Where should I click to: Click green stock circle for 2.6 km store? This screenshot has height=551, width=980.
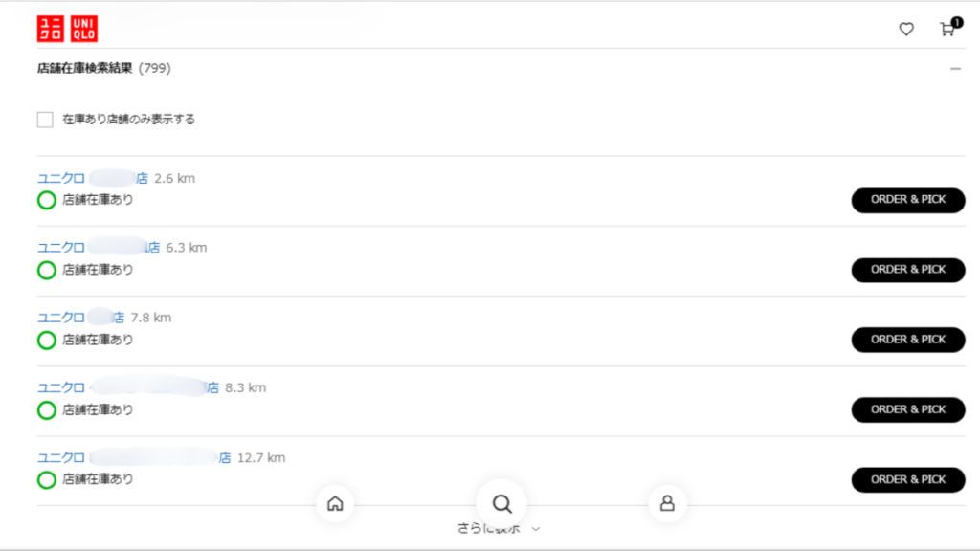(46, 200)
